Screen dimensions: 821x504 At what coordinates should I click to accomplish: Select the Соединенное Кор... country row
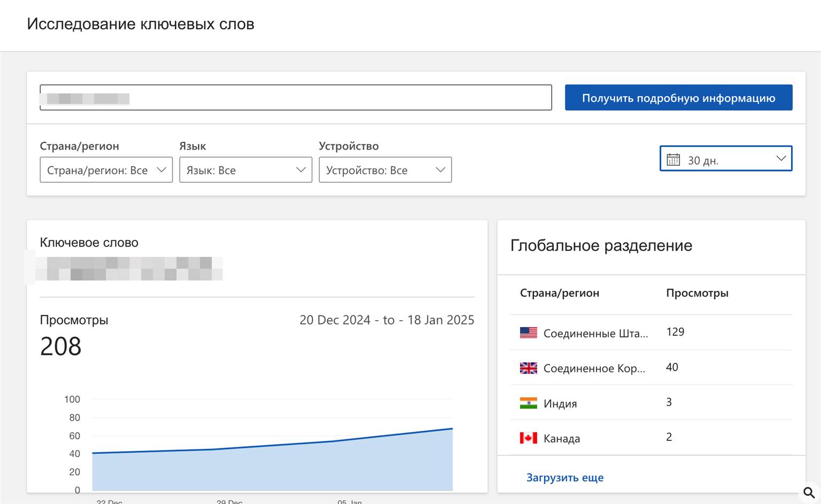tap(651, 368)
